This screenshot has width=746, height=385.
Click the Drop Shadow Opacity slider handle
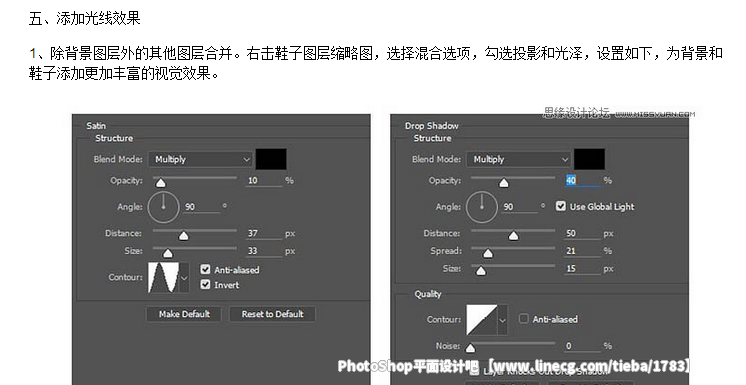coord(504,183)
